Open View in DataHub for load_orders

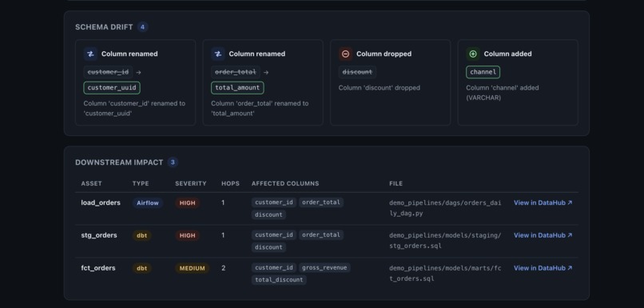point(543,202)
